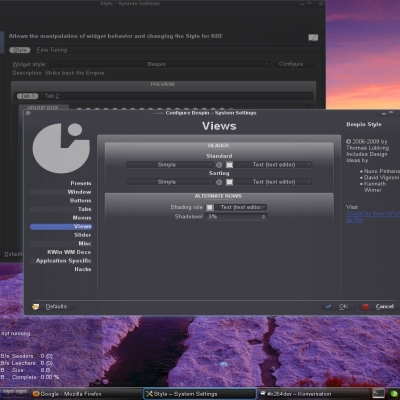Viewport: 400px width, 400px height.
Task: Confirm with the OK button
Action: [338, 307]
